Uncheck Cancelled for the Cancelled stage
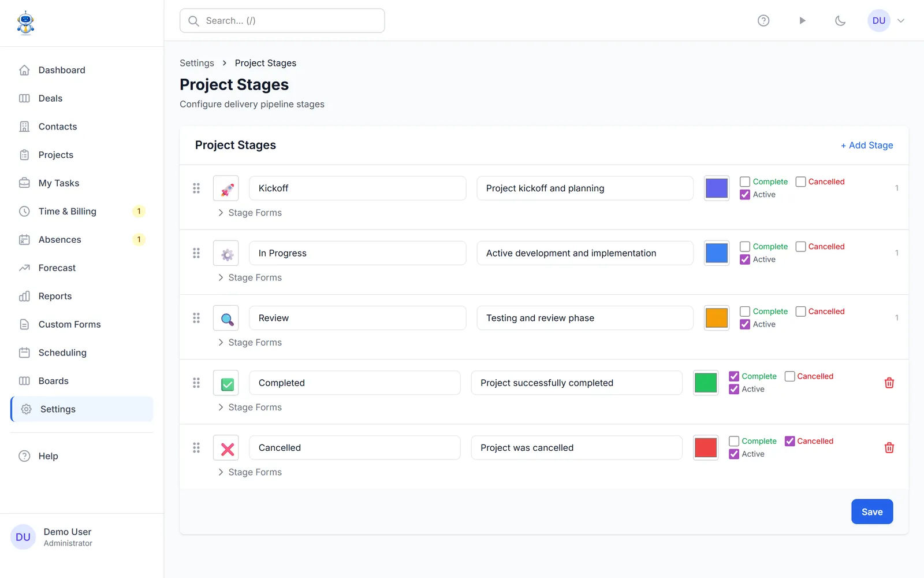The image size is (924, 578). 789,441
